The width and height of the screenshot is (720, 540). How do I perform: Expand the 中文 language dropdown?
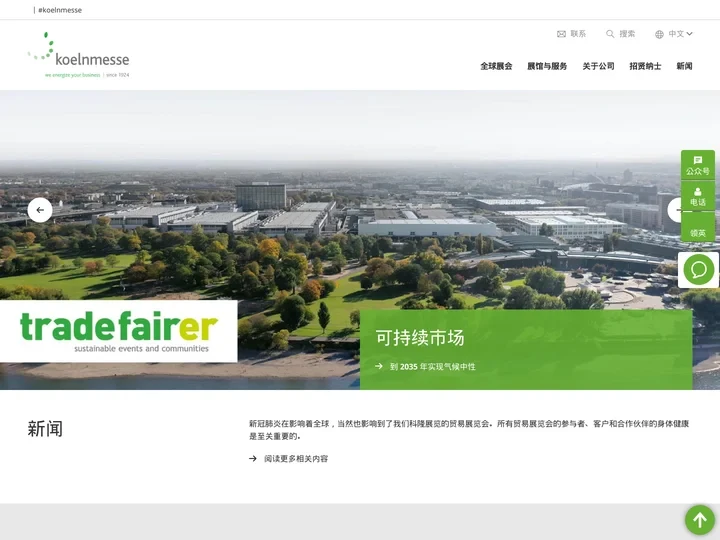[680, 34]
